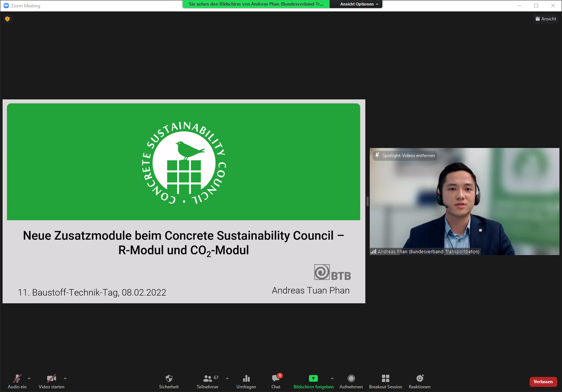Open Chat panel with unread message

tap(276, 382)
